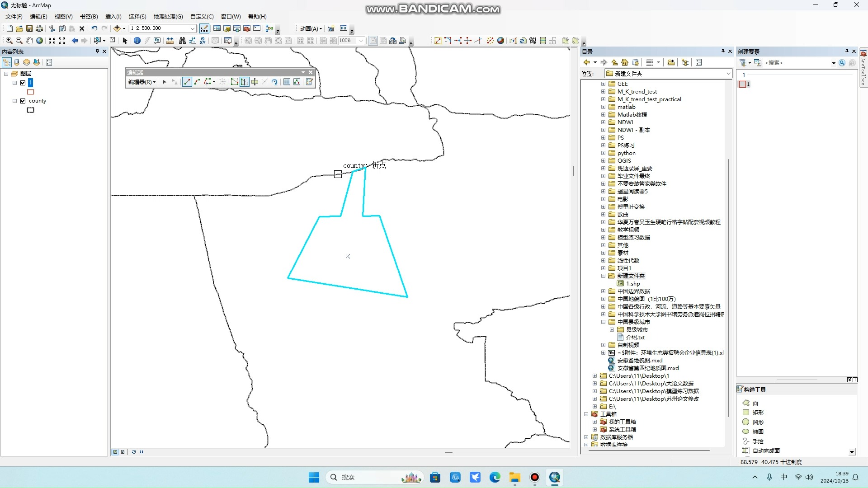Select the Identify tool
868x488 pixels.
pyautogui.click(x=137, y=41)
